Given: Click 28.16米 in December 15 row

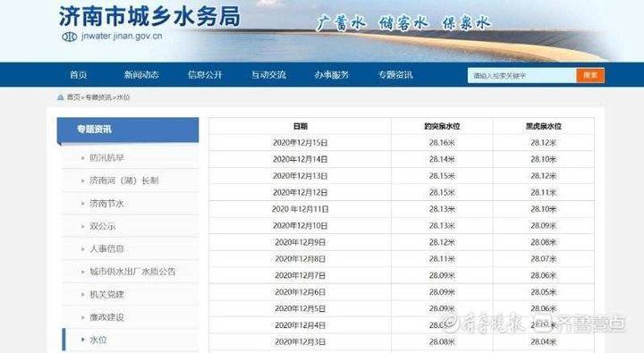Looking at the screenshot, I should (x=442, y=143).
